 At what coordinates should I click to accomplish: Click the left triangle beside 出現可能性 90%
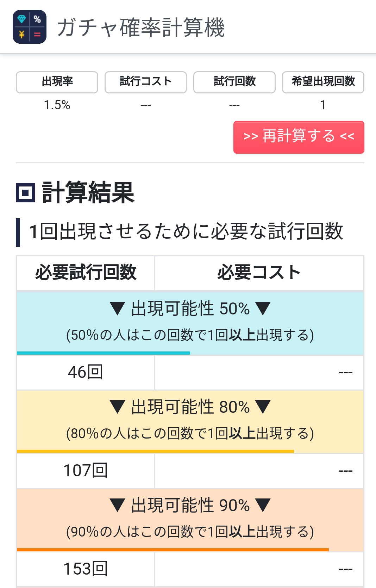coord(118,506)
